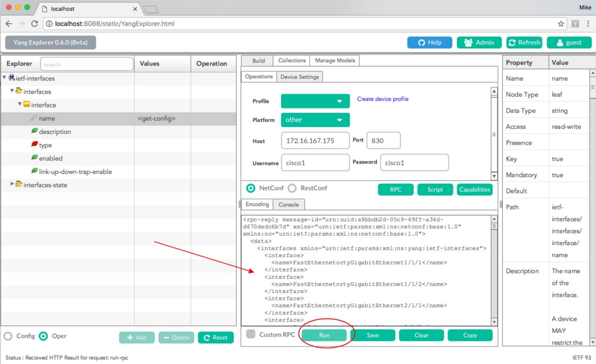Image resolution: width=596 pixels, height=364 pixels.
Task: Click the key icon beside name leaf
Action: tap(34, 118)
